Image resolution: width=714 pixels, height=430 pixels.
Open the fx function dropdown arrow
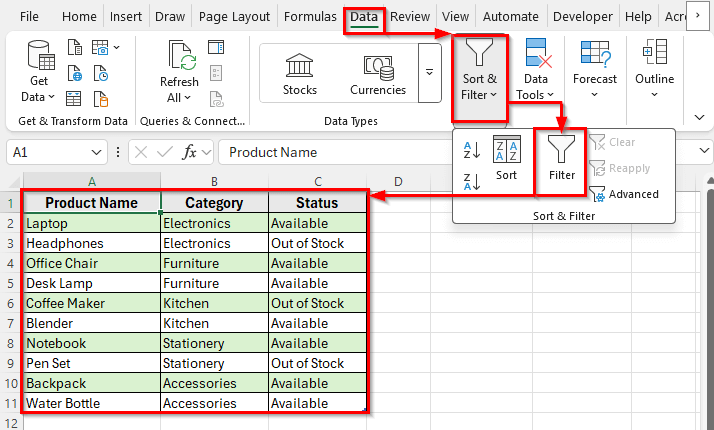coord(207,152)
